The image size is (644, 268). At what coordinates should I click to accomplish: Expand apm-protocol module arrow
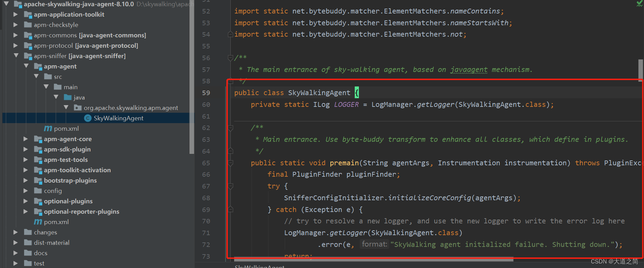click(15, 46)
